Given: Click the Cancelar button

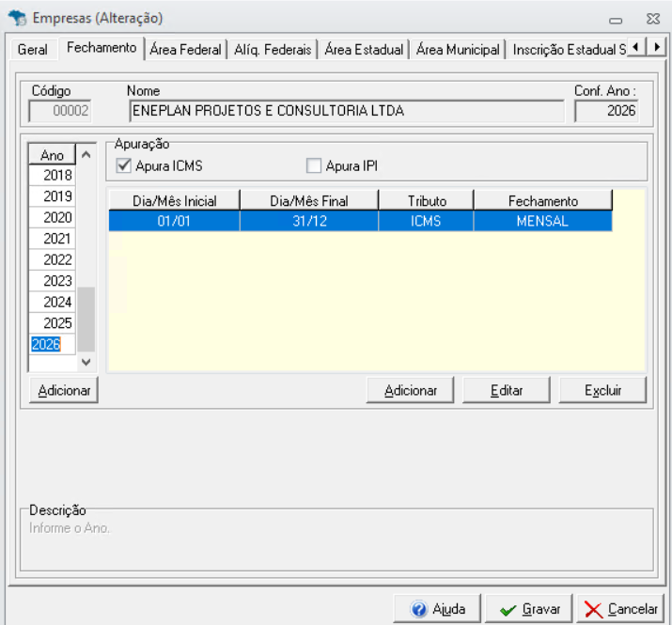Looking at the screenshot, I should click(x=620, y=609).
